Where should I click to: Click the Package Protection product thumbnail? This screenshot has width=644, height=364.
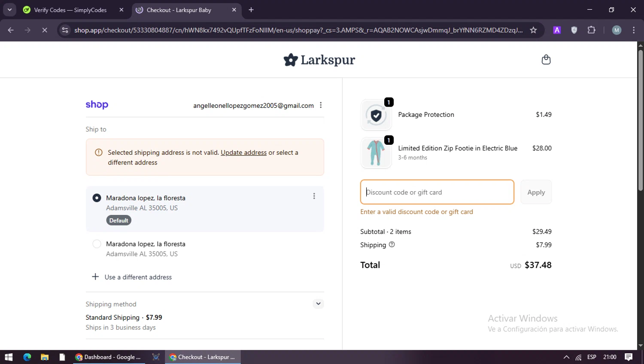coord(376,115)
